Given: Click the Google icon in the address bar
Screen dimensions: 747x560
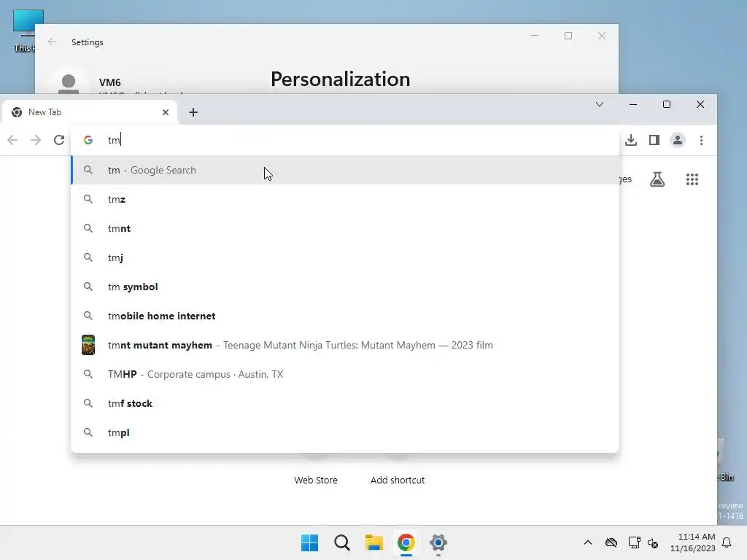Looking at the screenshot, I should (88, 140).
